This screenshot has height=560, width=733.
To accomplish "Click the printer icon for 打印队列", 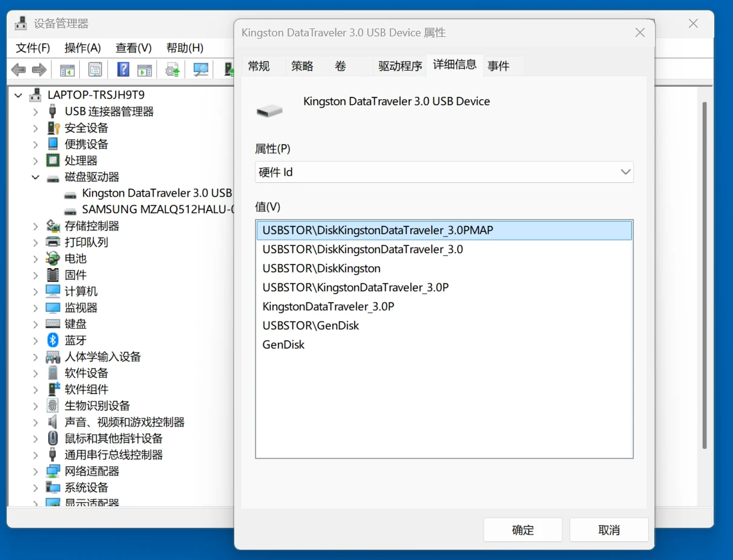I will coord(53,242).
